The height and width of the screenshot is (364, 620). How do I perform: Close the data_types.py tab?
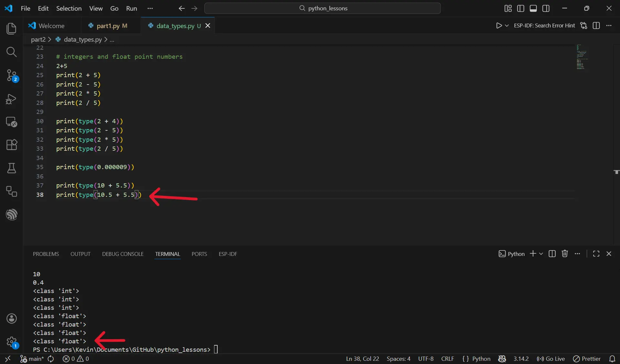tap(208, 25)
